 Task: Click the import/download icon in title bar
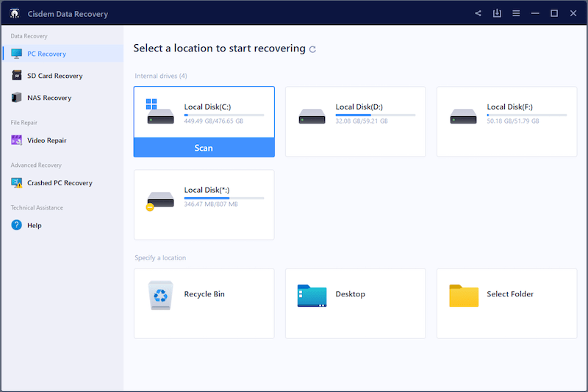[498, 13]
